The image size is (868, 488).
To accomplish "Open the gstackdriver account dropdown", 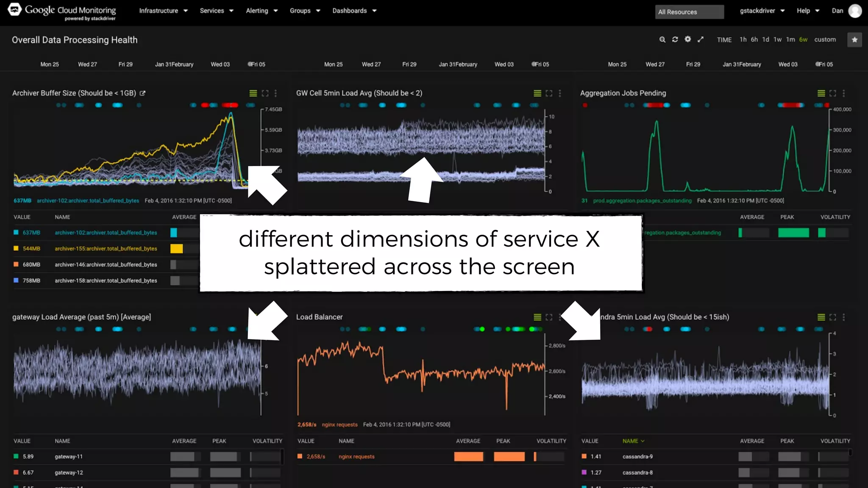I will coord(762,11).
